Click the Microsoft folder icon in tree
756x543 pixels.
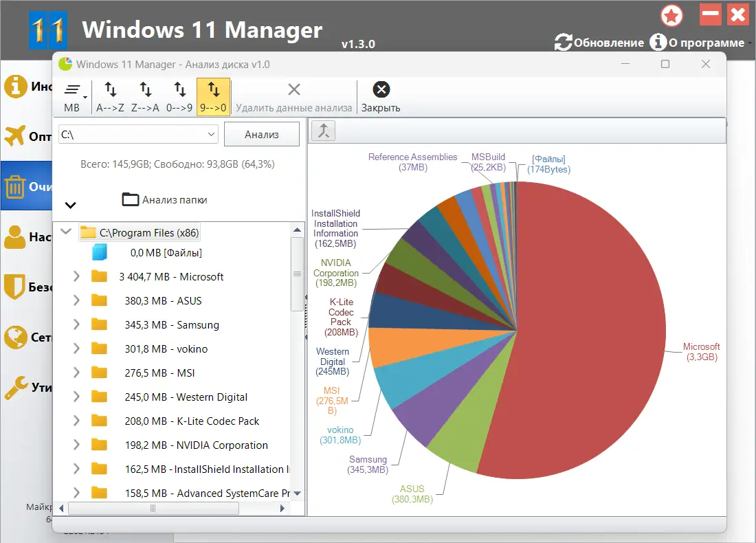click(x=99, y=276)
